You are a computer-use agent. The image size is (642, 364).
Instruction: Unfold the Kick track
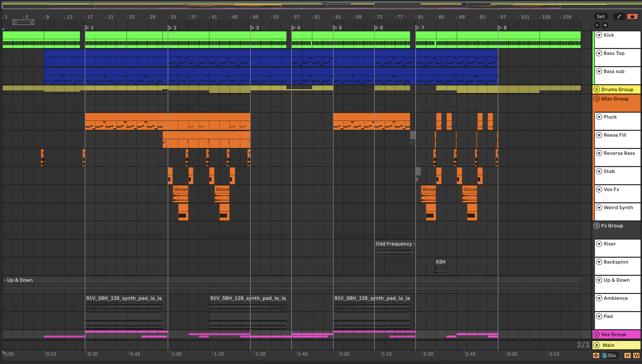[599, 35]
